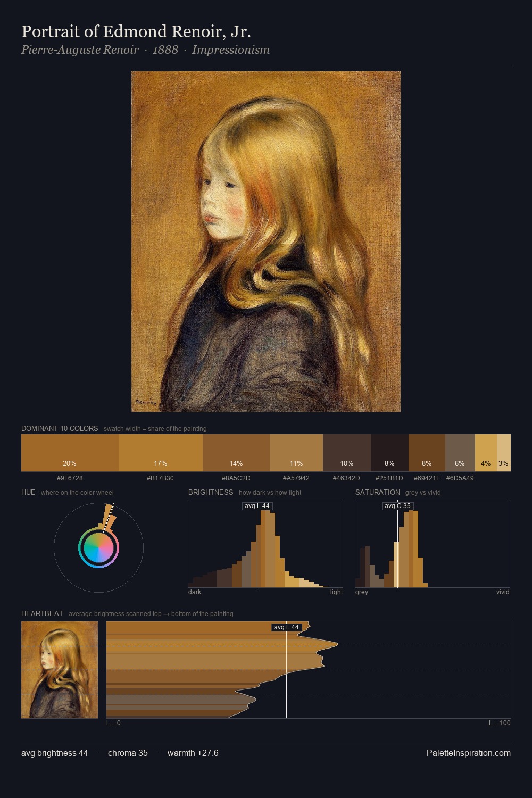Click the HEARTBEAT section heading
Viewport: 532px width, 798px height.
pos(42,614)
